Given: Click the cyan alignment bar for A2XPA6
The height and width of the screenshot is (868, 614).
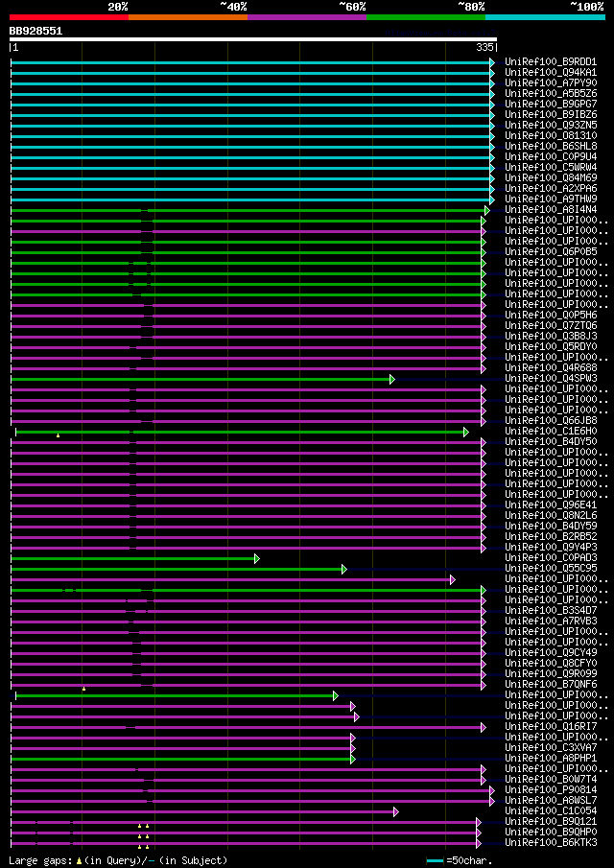Looking at the screenshot, I should click(x=250, y=189).
